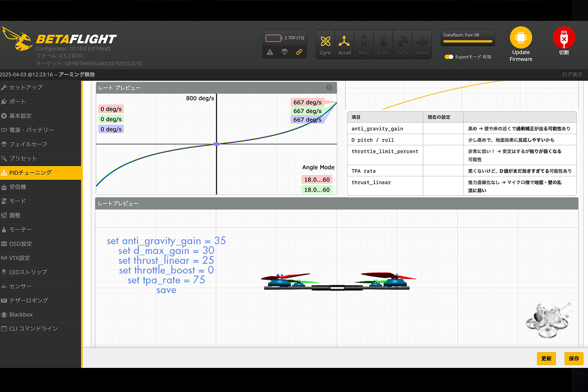Go to the OSD設定 tab
The height and width of the screenshot is (392, 588).
pos(41,244)
